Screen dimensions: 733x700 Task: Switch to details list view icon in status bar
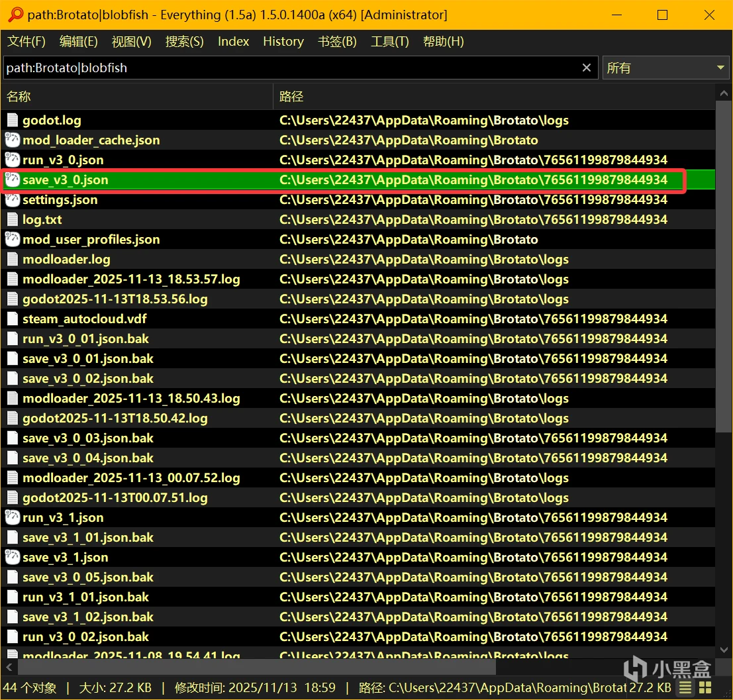coord(685,687)
